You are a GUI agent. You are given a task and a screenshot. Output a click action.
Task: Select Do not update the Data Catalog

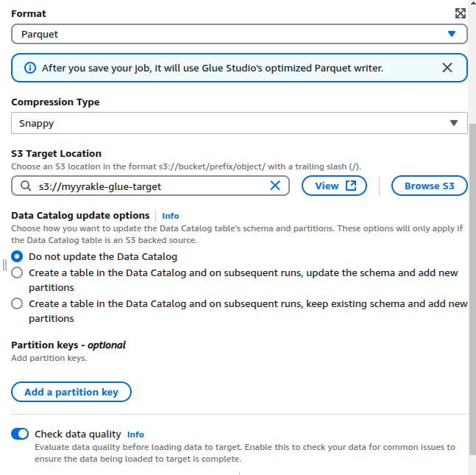click(x=18, y=257)
